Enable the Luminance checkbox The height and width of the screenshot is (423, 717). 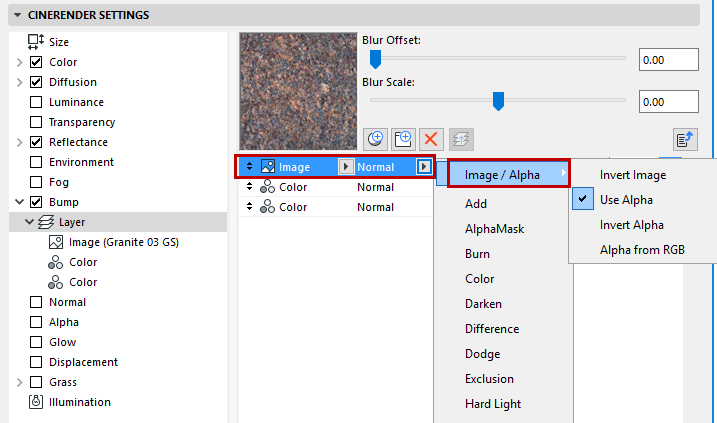(x=36, y=102)
